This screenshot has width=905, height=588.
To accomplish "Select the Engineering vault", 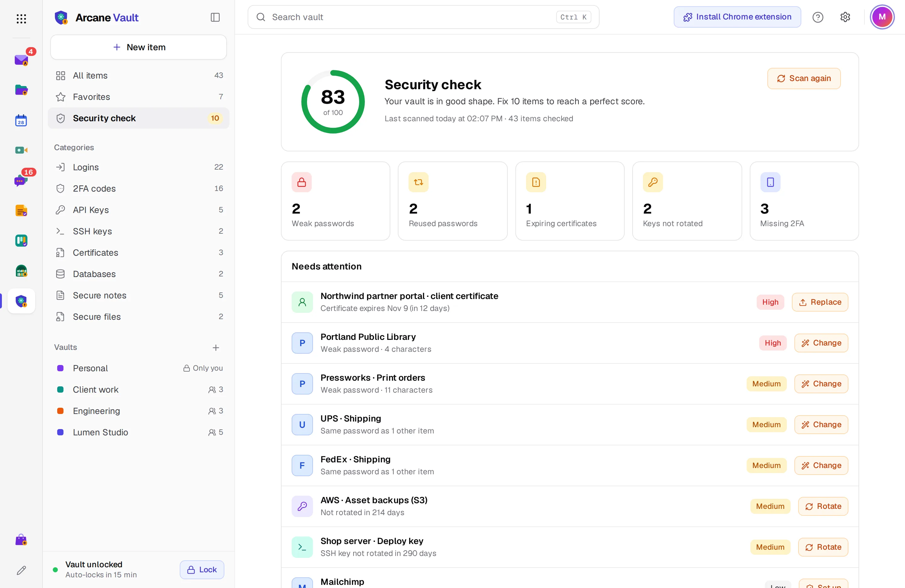I will coord(139,411).
